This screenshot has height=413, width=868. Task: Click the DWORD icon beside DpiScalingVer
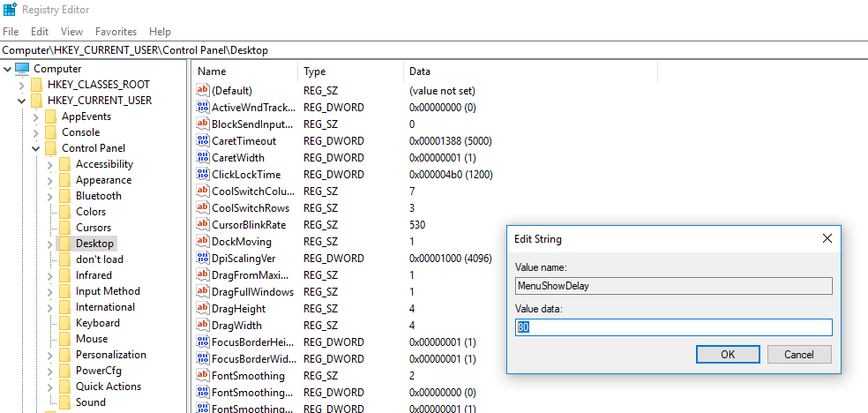coord(203,259)
